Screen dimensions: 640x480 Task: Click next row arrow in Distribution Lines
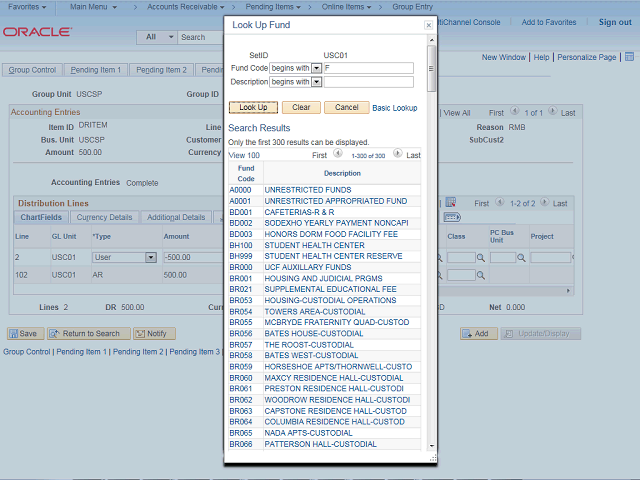pyautogui.click(x=544, y=202)
